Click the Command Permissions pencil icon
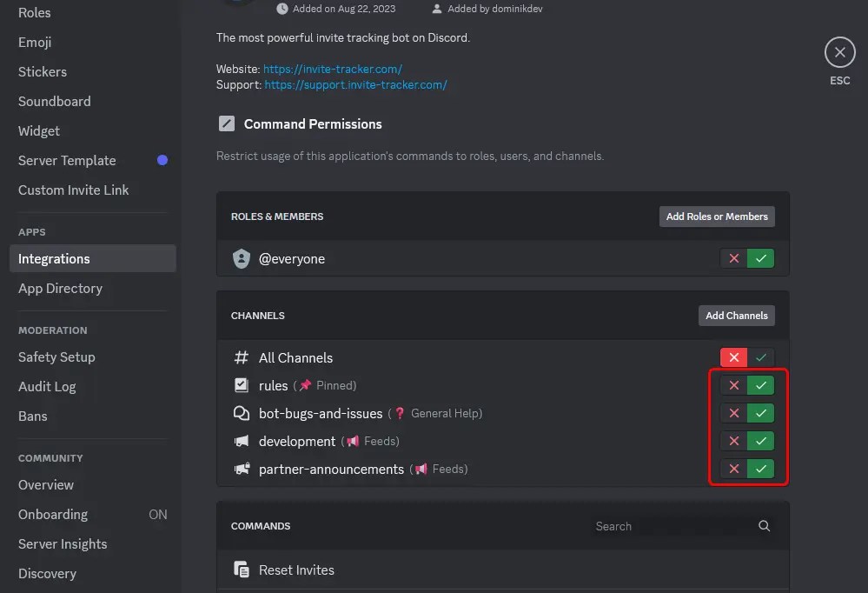 tap(226, 123)
